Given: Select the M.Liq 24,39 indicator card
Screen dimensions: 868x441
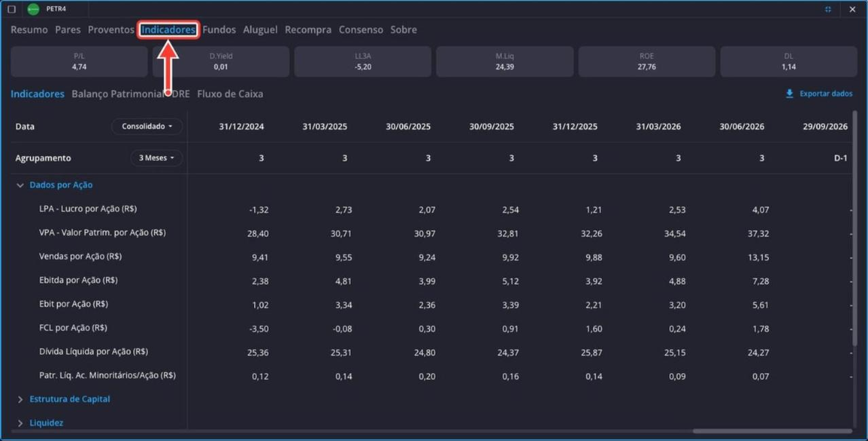Looking at the screenshot, I should [505, 62].
